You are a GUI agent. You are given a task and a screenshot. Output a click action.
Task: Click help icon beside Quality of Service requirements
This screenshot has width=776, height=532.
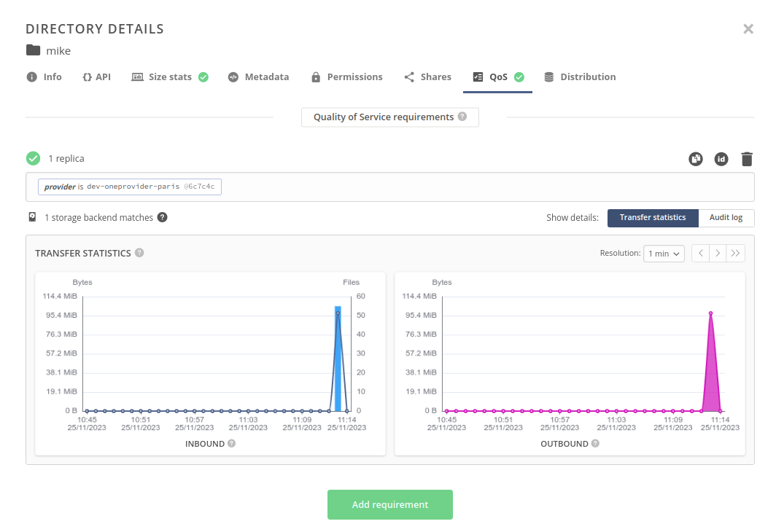[462, 117]
